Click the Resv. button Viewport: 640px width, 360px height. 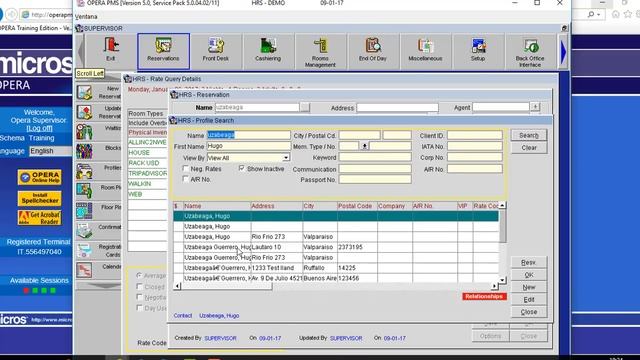(x=529, y=262)
